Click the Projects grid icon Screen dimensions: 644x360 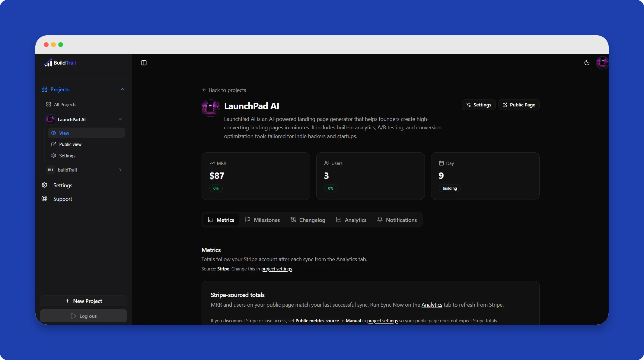pyautogui.click(x=44, y=89)
